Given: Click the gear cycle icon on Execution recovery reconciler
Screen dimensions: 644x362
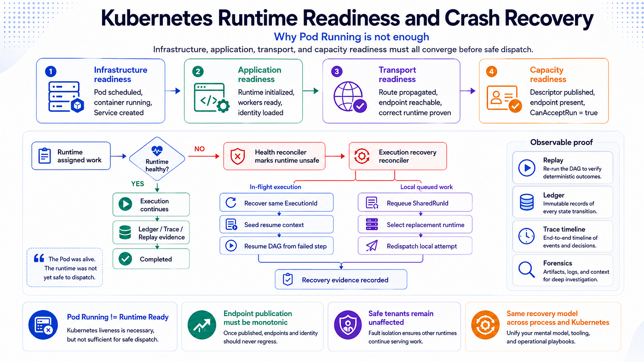Looking at the screenshot, I should tap(362, 157).
